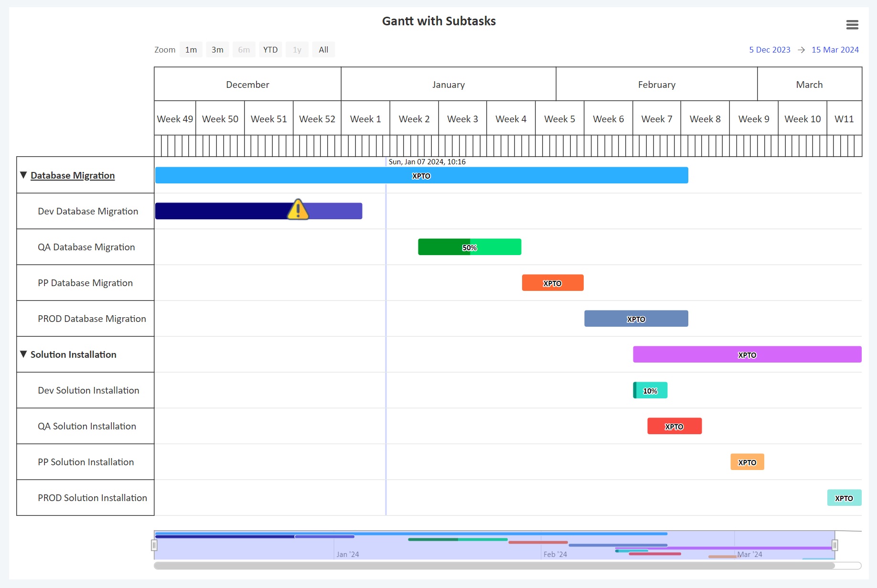Click the purple Solution Installation summary bar
Screen dimensions: 877x588
[x=747, y=354]
